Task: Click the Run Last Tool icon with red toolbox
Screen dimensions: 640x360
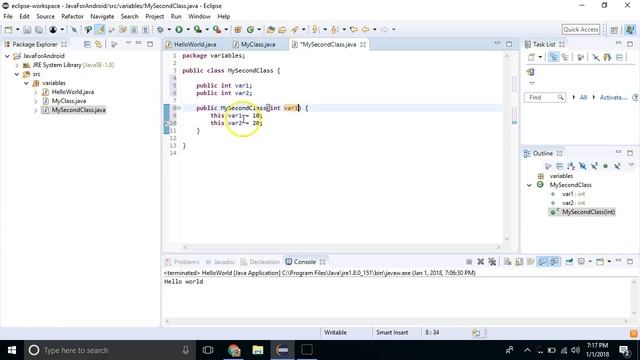Action: 217,29
